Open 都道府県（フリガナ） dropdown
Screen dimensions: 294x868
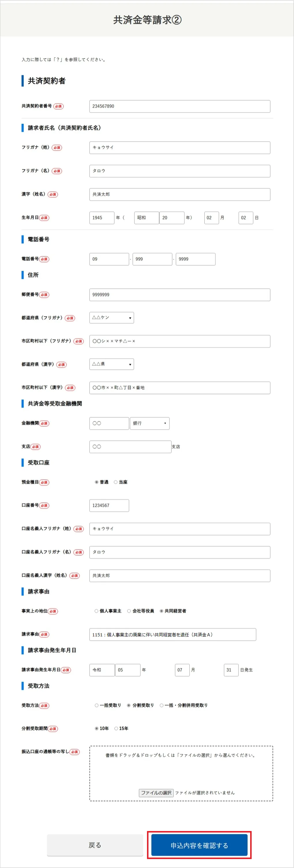[112, 318]
